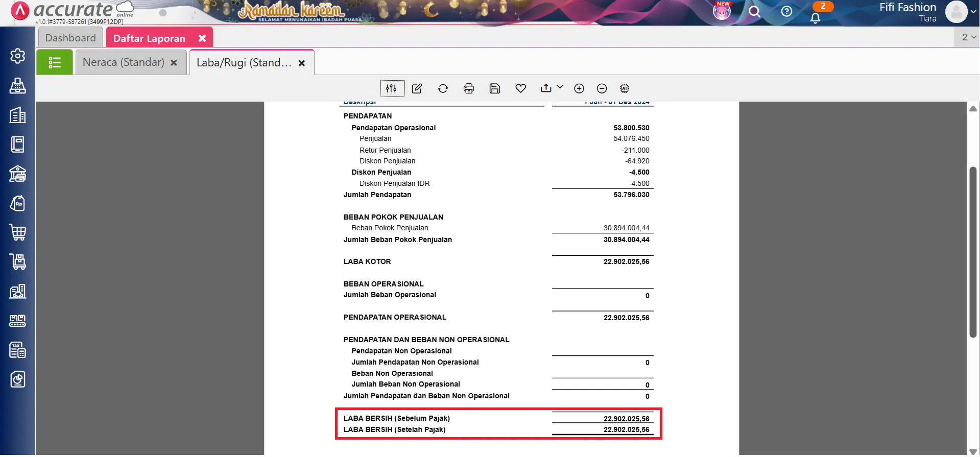
Task: Open the report filter settings sliders icon
Action: click(x=392, y=88)
